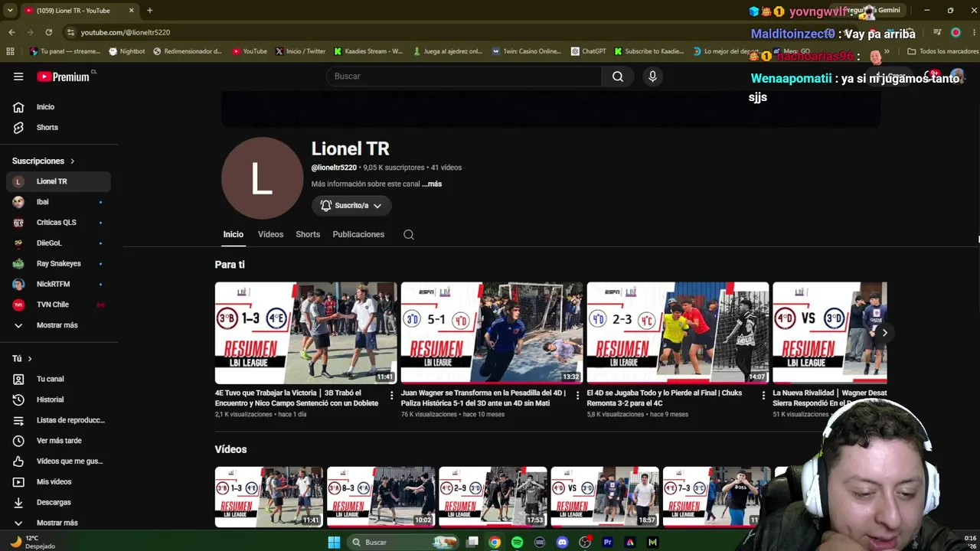The height and width of the screenshot is (551, 980).
Task: Open Ver más tarde list
Action: [58, 441]
